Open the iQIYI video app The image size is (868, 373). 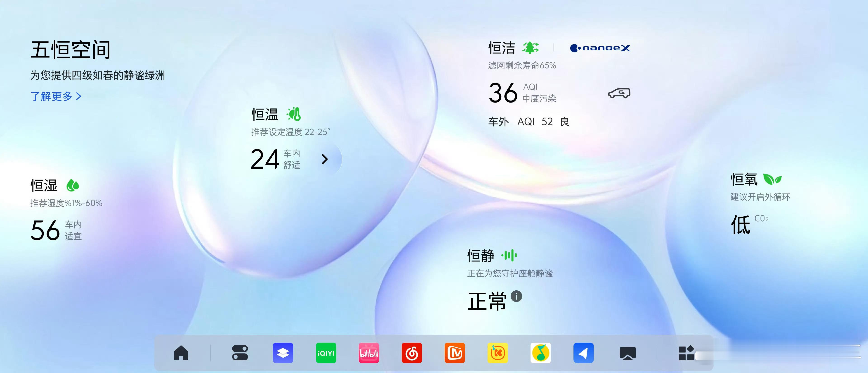(326, 353)
